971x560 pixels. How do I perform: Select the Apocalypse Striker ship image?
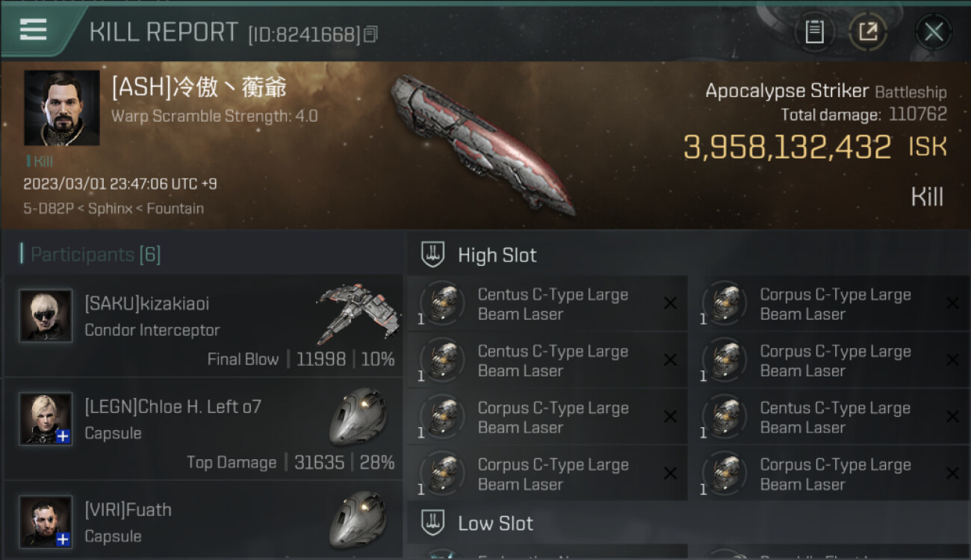point(482,143)
